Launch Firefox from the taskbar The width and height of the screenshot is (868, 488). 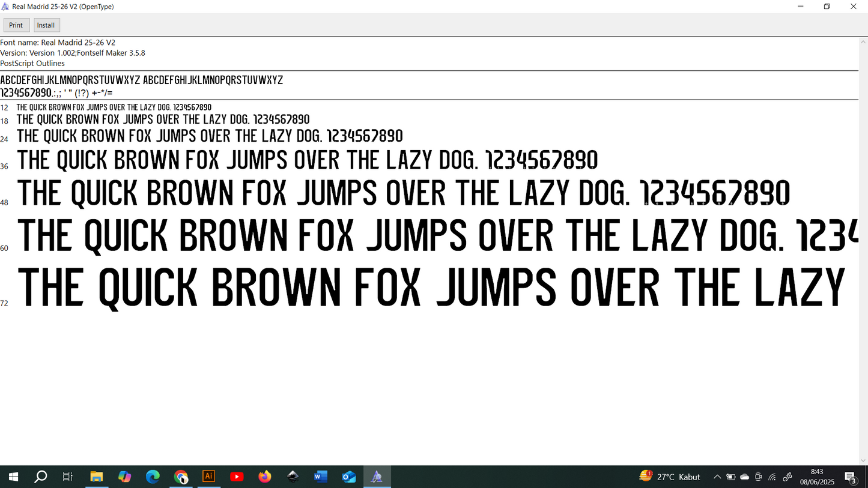click(x=265, y=477)
